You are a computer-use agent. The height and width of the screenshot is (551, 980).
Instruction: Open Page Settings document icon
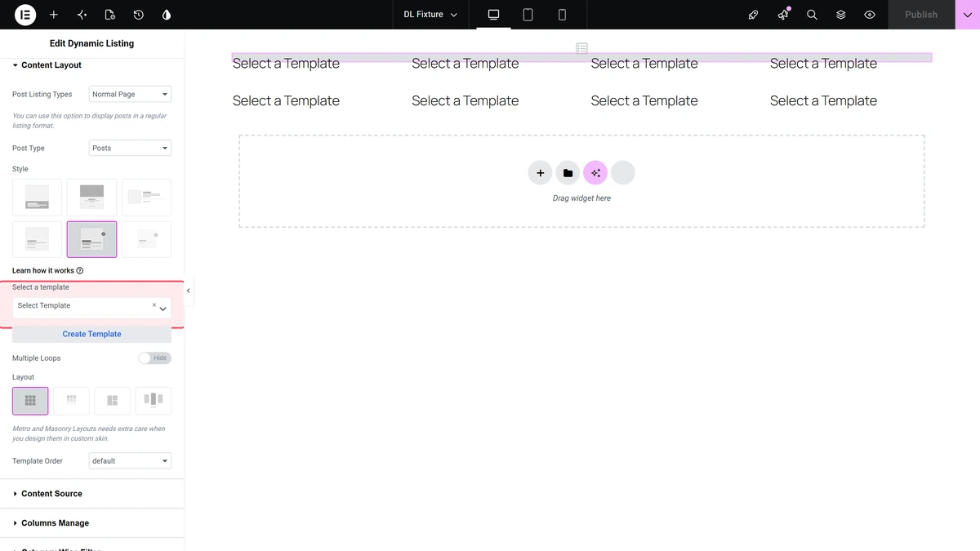pos(110,15)
